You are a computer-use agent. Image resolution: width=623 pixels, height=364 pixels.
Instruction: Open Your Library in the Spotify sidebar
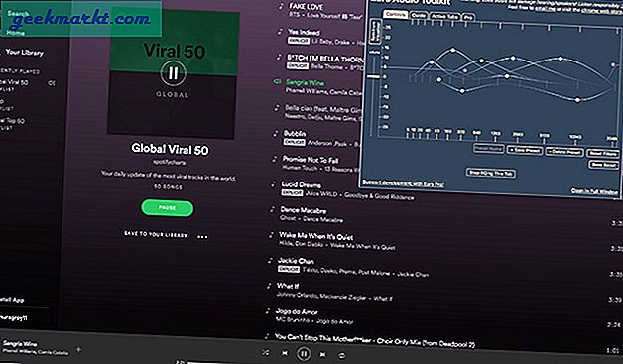pyautogui.click(x=24, y=52)
